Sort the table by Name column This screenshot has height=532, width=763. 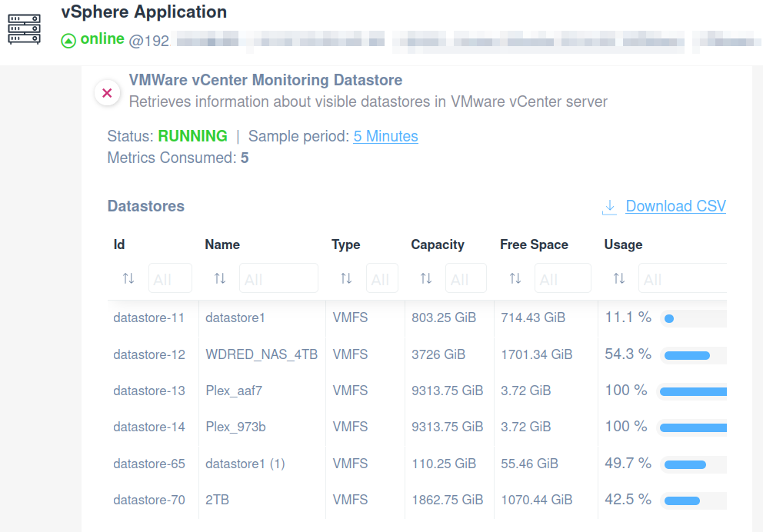point(220,278)
